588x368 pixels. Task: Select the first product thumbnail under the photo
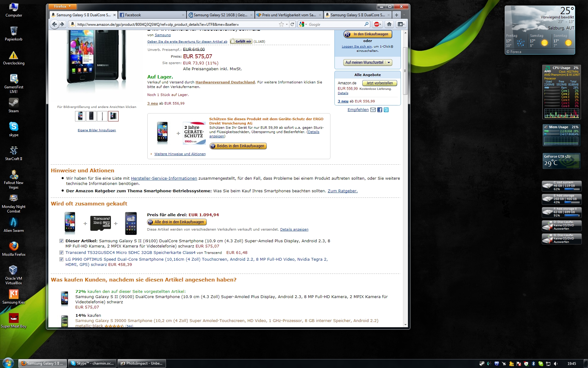80,116
